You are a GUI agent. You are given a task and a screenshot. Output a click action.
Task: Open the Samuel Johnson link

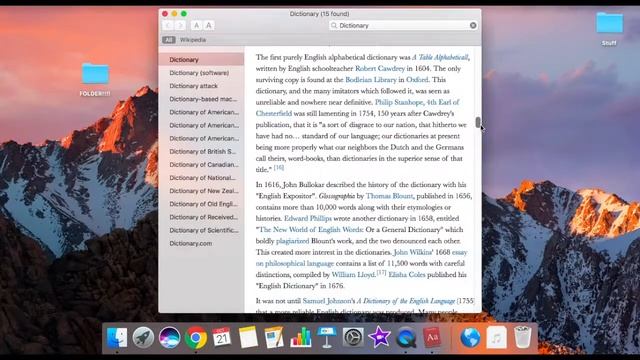pos(327,301)
